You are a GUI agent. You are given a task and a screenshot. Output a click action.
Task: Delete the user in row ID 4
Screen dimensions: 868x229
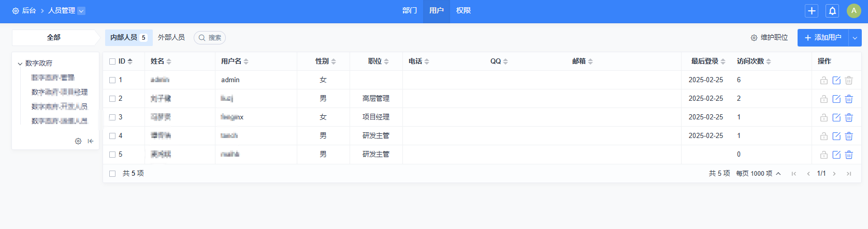coord(849,136)
